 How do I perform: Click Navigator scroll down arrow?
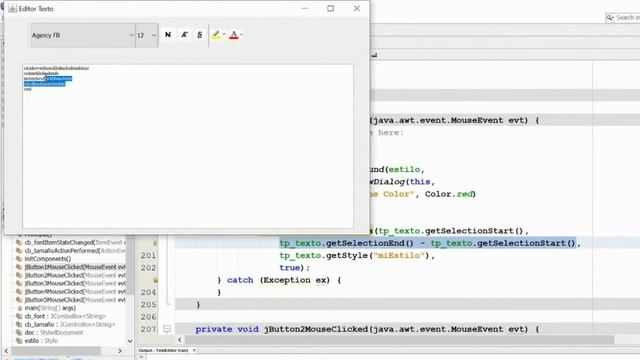coord(130,341)
